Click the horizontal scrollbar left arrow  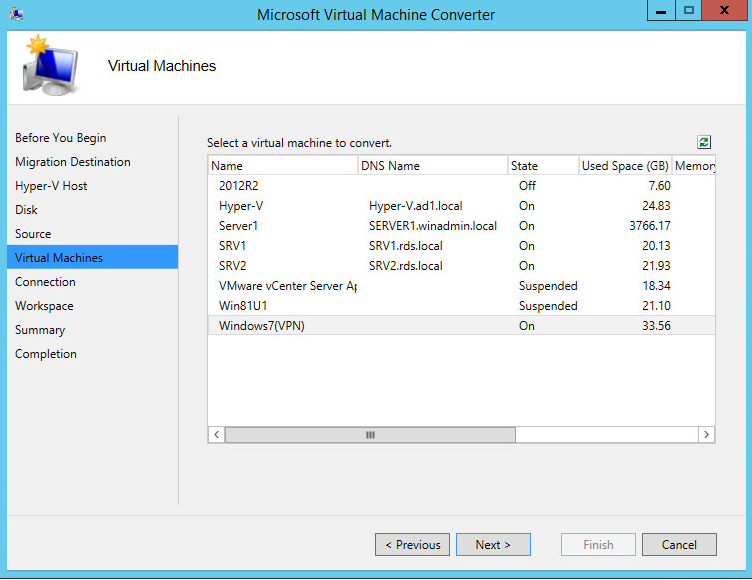pos(217,435)
